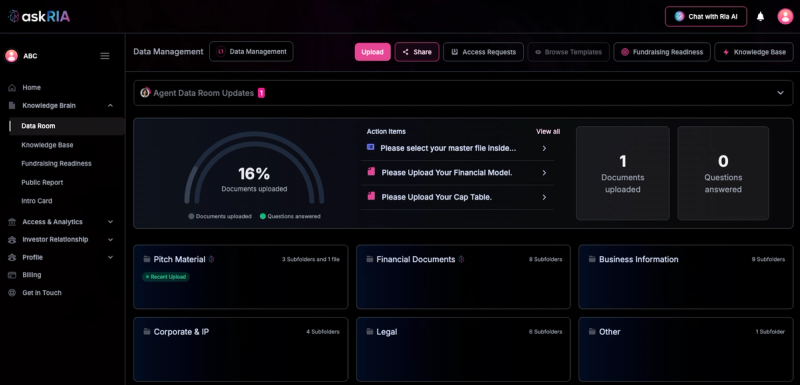Click the Financial Documents folder icon

pos(369,259)
